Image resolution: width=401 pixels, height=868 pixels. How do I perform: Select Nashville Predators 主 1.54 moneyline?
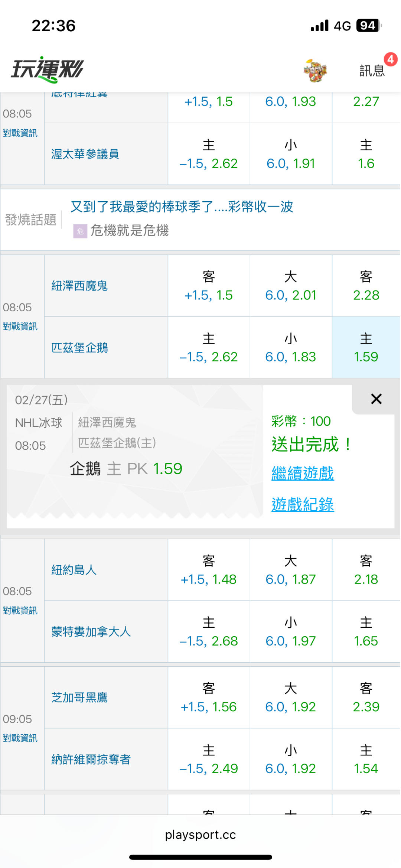(x=366, y=760)
